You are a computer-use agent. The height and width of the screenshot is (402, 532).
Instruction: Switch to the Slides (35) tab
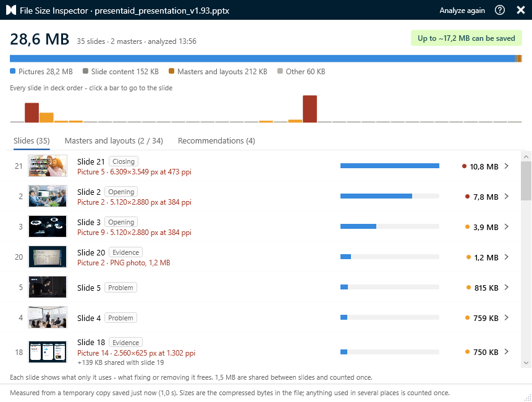tap(32, 141)
